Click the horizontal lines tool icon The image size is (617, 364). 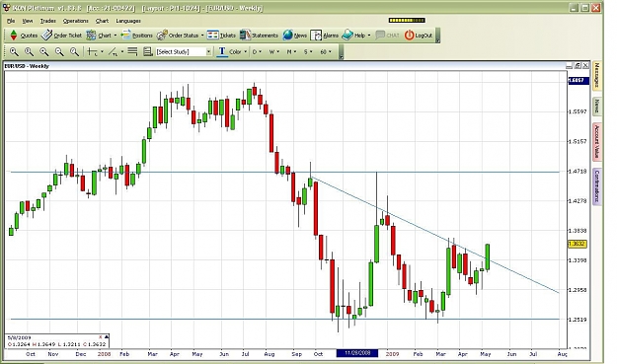pos(132,51)
